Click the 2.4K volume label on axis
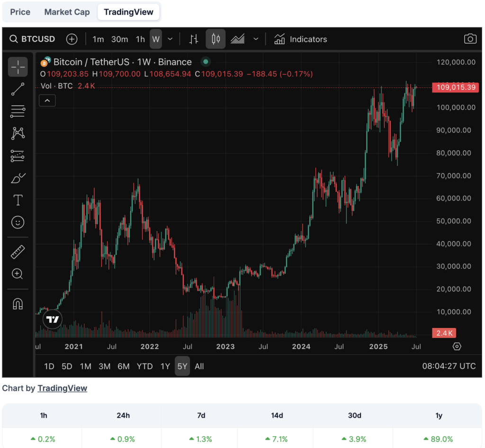Image resolution: width=485 pixels, height=448 pixels. coord(444,333)
